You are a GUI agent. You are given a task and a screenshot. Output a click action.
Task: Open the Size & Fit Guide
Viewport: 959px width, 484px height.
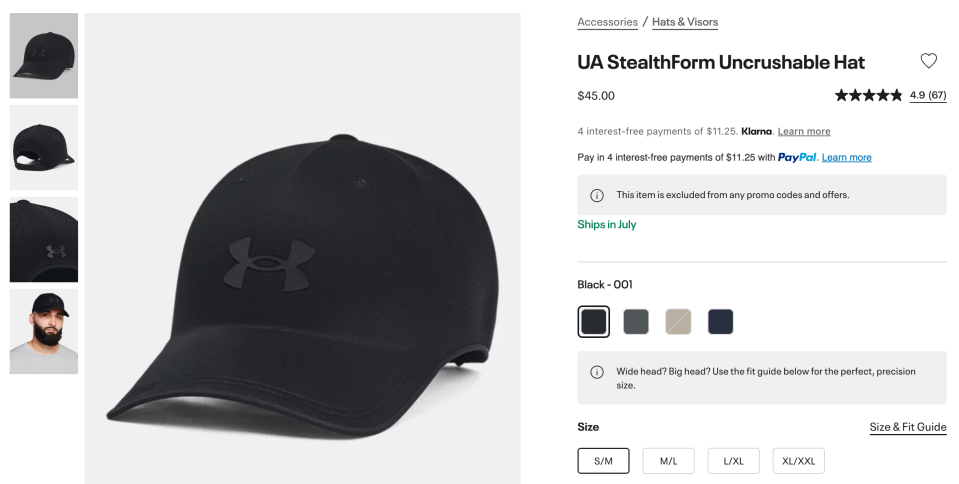pyautogui.click(x=907, y=427)
